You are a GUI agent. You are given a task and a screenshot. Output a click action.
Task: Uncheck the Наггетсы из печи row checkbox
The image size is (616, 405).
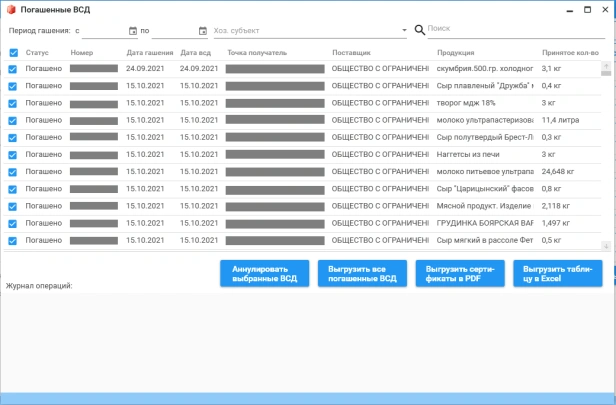(13, 155)
